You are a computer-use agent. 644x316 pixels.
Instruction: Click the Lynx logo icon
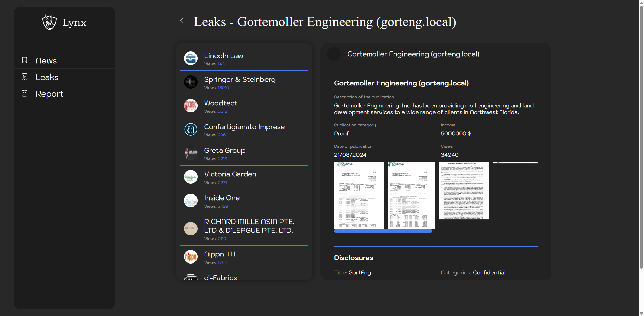pyautogui.click(x=49, y=23)
